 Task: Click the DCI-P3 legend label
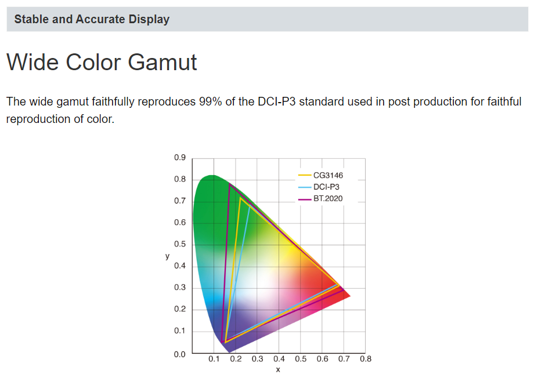326,187
